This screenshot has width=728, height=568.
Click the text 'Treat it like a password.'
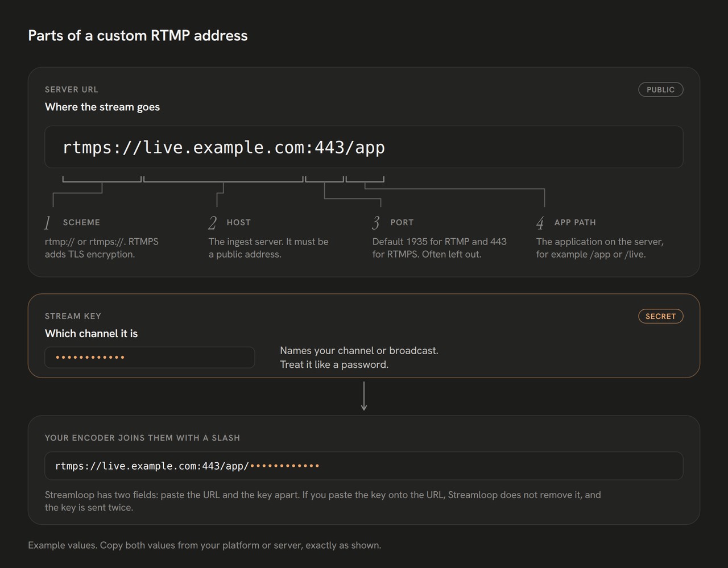tap(334, 364)
